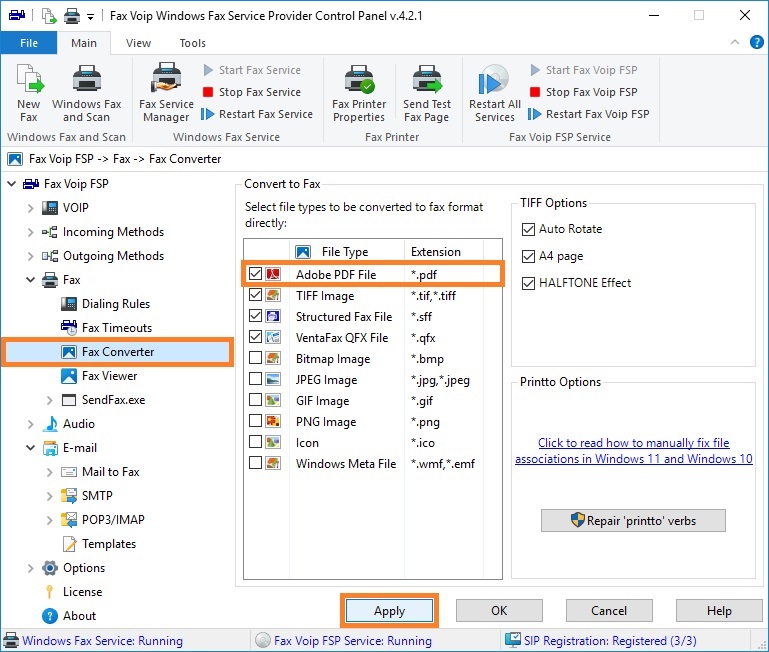The height and width of the screenshot is (652, 769).
Task: Send a Test Fax Page
Action: pyautogui.click(x=427, y=93)
